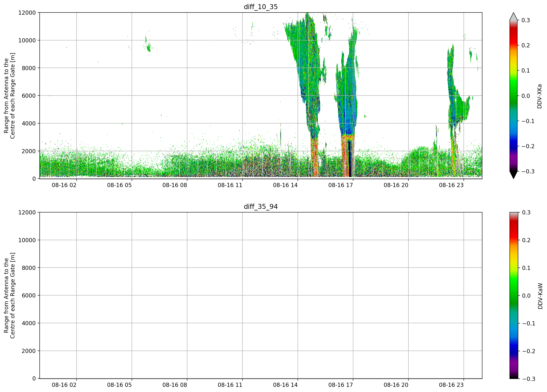Click the 08-16 20 tick label on bottom plot
This screenshot has height=392, width=547.
click(x=396, y=385)
